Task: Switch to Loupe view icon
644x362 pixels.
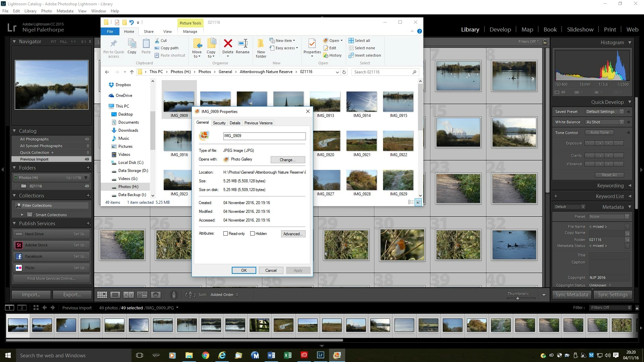Action: click(115, 295)
